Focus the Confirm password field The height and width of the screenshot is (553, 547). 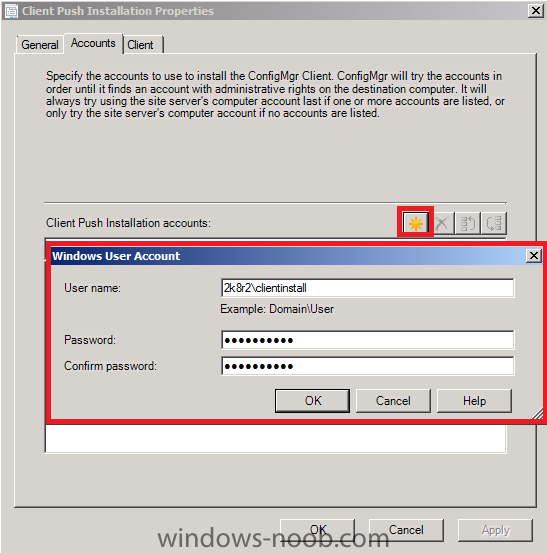367,366
